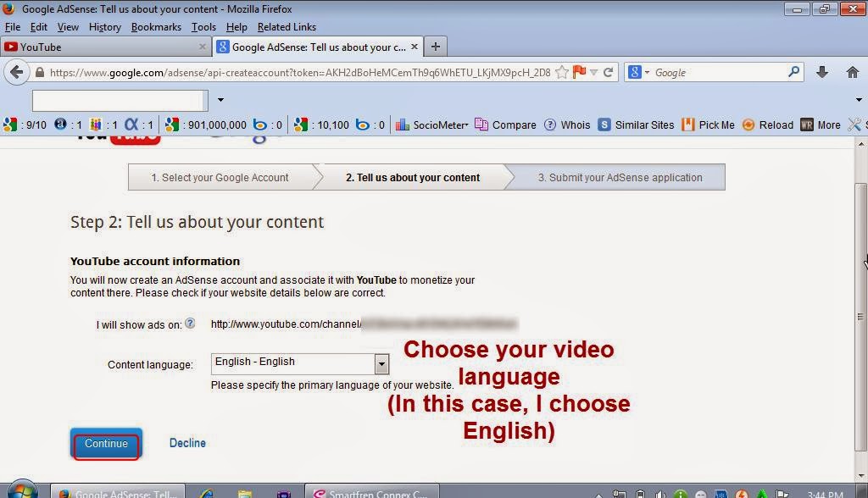Image resolution: width=868 pixels, height=498 pixels.
Task: Click the lock icon in the URL bar
Action: pos(39,73)
